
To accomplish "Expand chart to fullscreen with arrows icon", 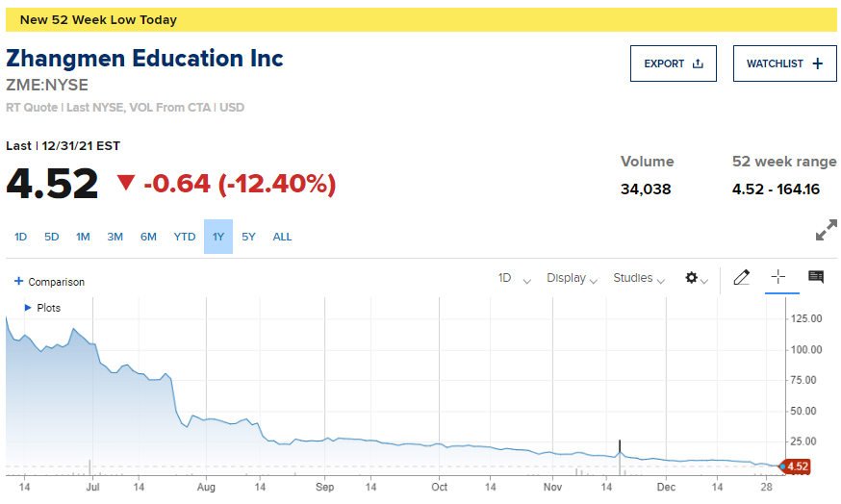I will [x=826, y=230].
